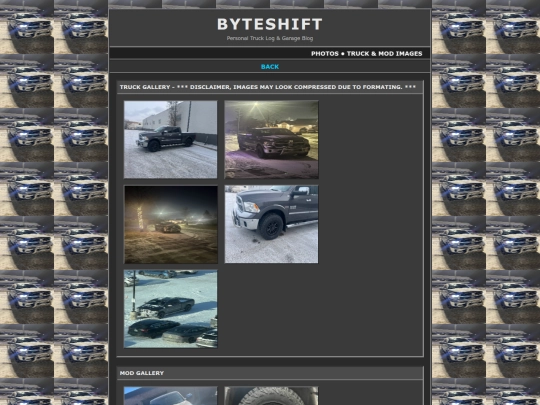Click the Personal Truck Log & Garage Blog subtitle

[270, 38]
